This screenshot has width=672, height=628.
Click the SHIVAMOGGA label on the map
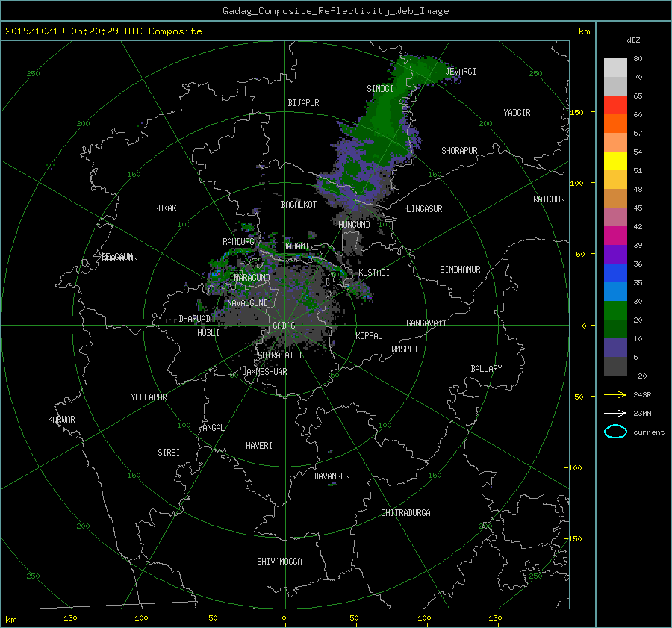click(x=279, y=562)
